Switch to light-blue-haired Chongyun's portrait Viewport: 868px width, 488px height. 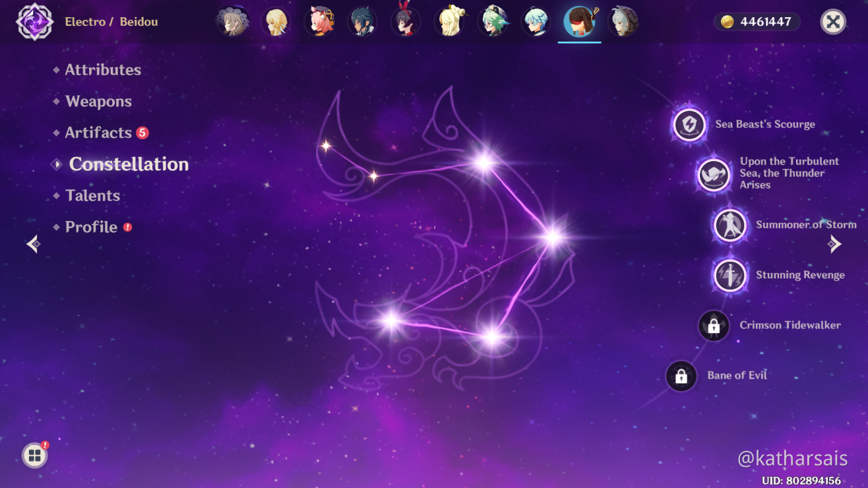click(x=536, y=22)
